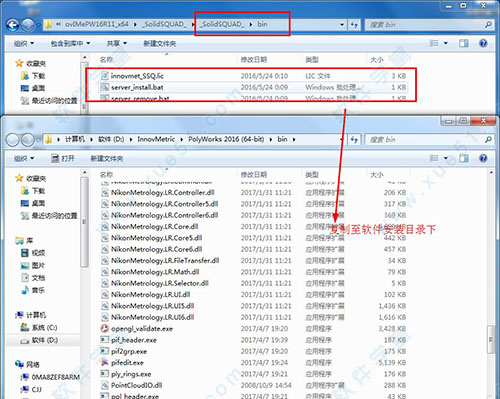The image size is (500, 399).
Task: Click 桌面 favorite in upper window sidebar
Action: point(33,88)
